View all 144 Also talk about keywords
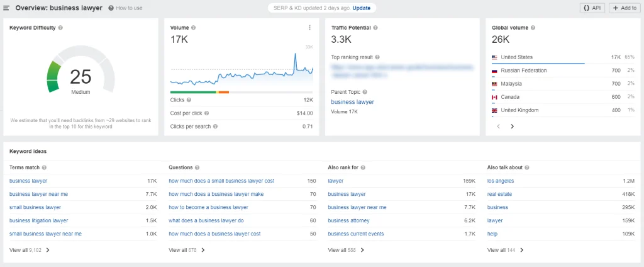This screenshot has height=267, width=644. [x=506, y=250]
